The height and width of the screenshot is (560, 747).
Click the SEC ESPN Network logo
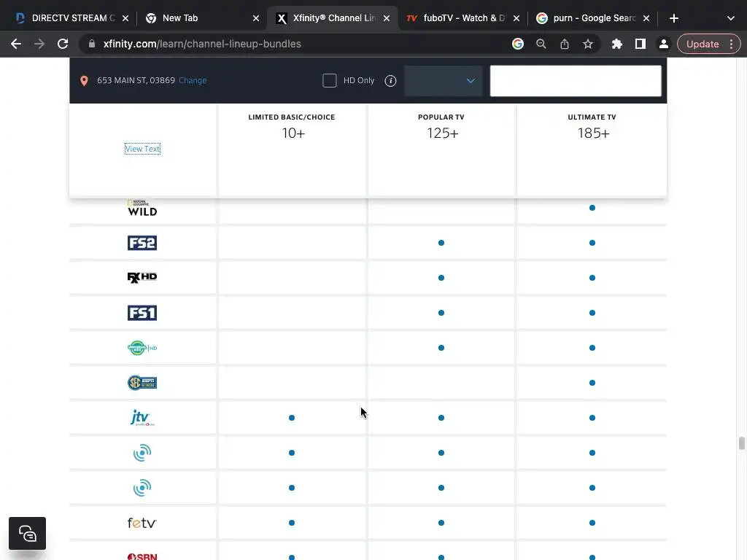click(x=142, y=383)
